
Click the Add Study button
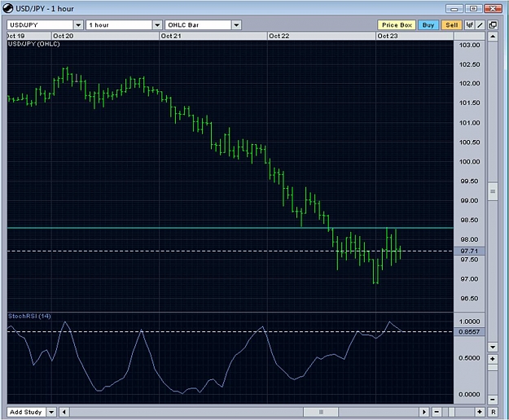click(x=26, y=412)
